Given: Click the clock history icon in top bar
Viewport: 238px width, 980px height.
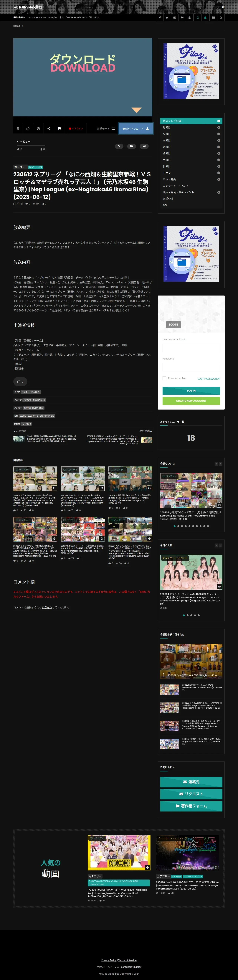Looking at the screenshot, I should (x=198, y=17).
